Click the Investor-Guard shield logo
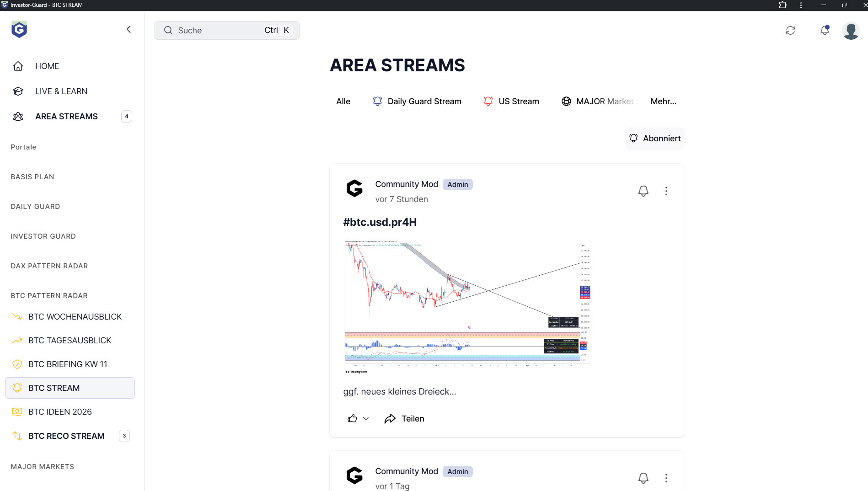This screenshot has height=491, width=868. (19, 30)
